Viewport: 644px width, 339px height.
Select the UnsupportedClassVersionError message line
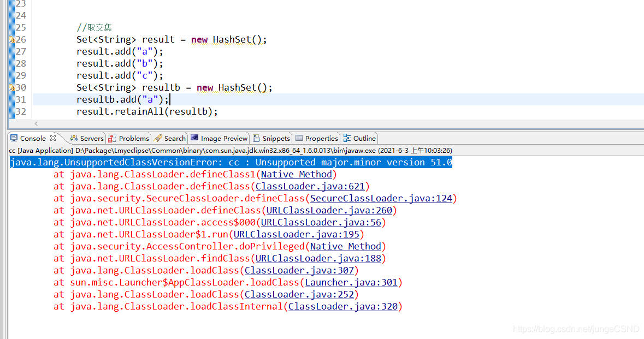[231, 162]
